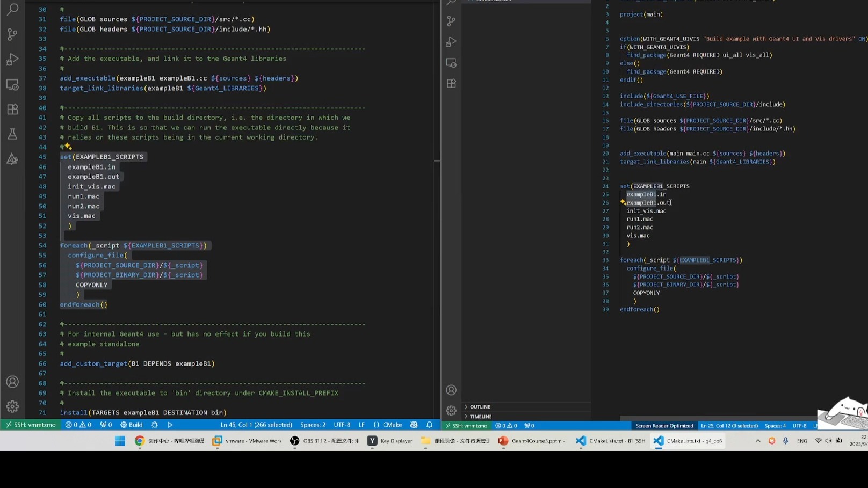Click the SSH: vmmtzmo remote indicator on left
The image size is (868, 488).
click(31, 425)
